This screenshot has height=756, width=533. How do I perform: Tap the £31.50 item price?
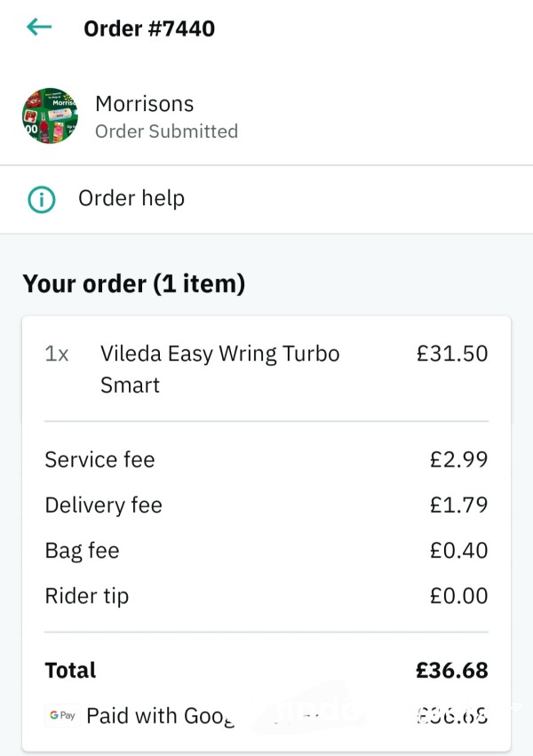(x=452, y=354)
